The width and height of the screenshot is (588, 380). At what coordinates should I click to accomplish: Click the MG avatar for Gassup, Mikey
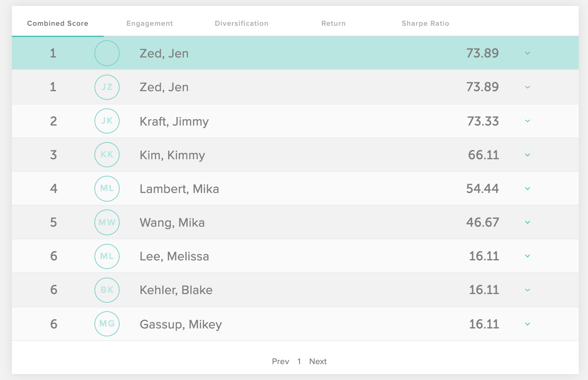click(107, 324)
